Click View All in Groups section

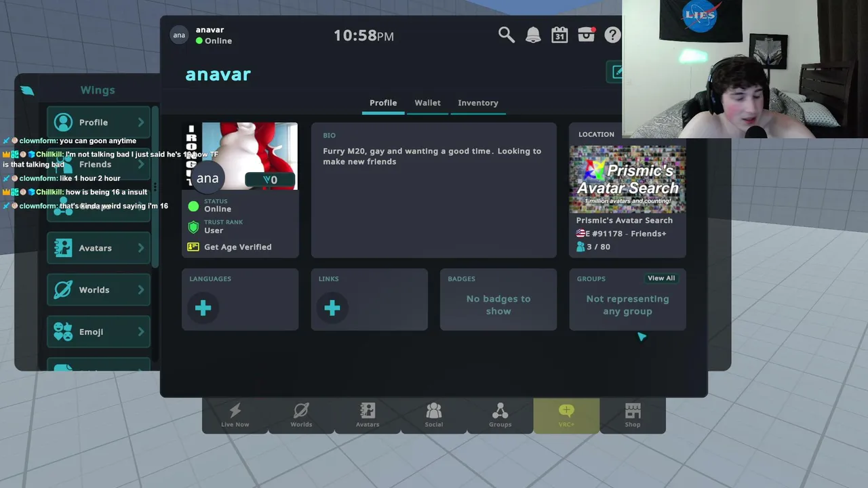coord(661,278)
